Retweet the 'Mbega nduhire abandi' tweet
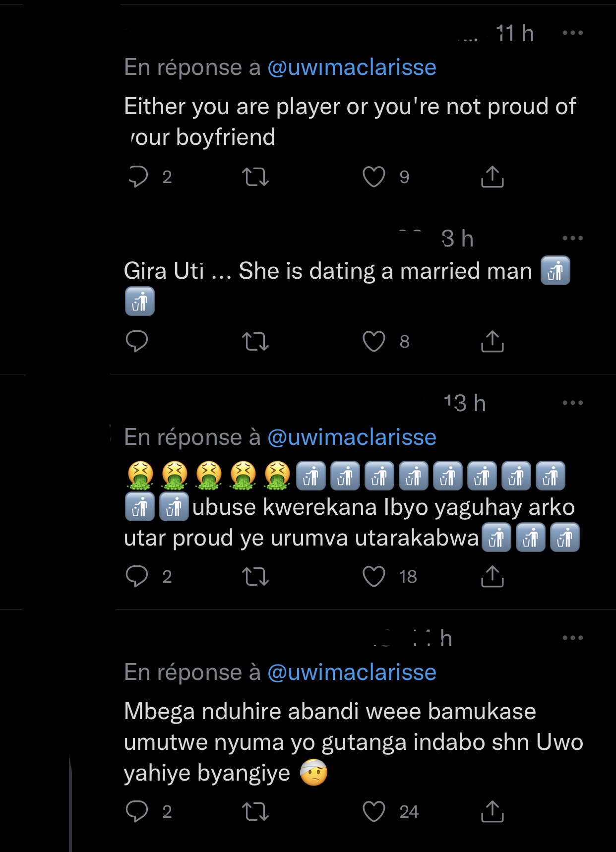Screen dimensions: 616x852 [255, 811]
